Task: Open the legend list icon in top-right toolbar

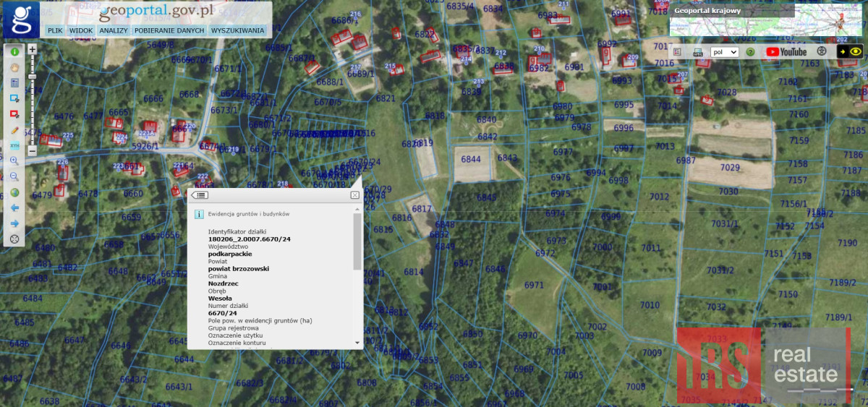Action: (x=678, y=52)
